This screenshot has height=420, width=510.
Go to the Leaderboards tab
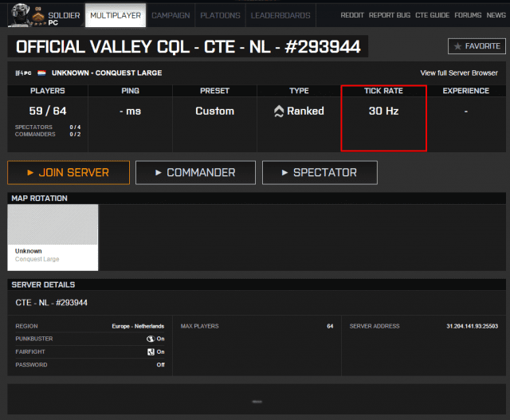pyautogui.click(x=280, y=15)
